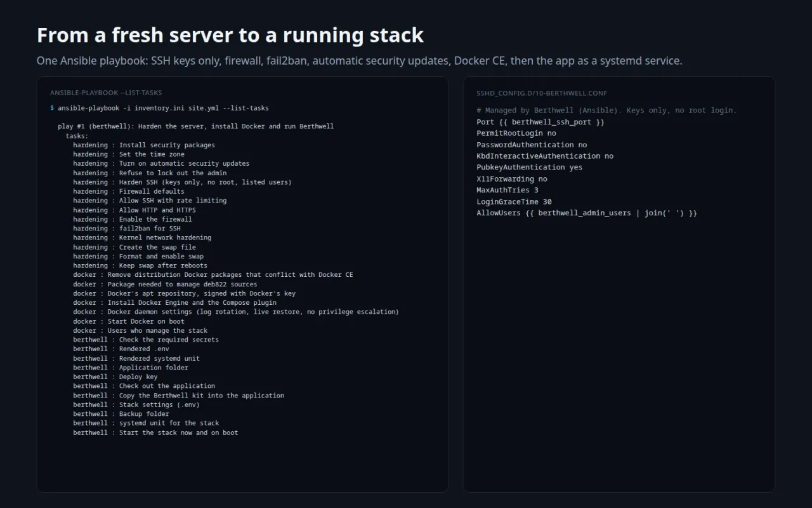The height and width of the screenshot is (508, 812).
Task: Click the 'KbdInteractiveAuthentication no' config line
Action: 545,156
